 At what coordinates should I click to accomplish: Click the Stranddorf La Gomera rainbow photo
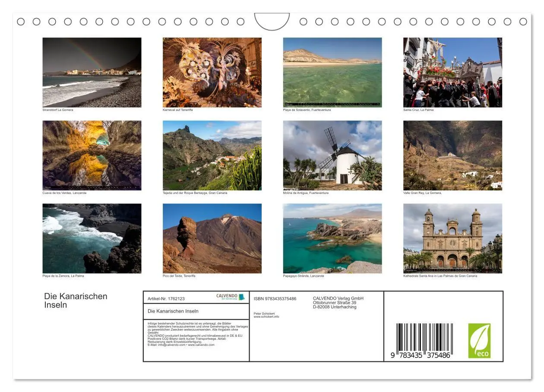click(x=92, y=72)
